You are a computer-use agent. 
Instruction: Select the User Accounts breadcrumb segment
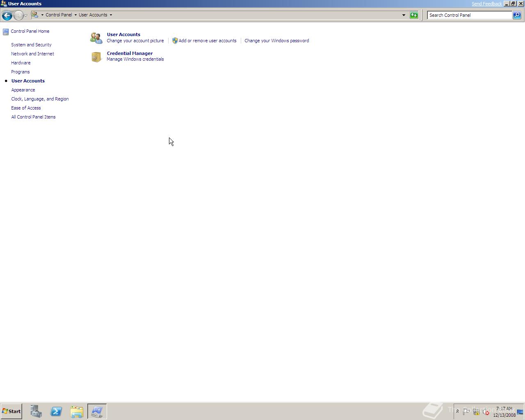click(x=93, y=15)
